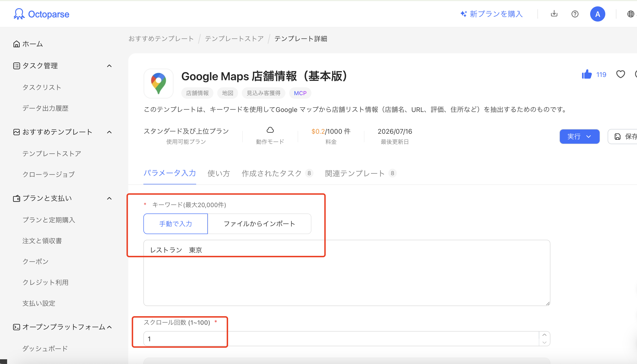Open テンプレートストア in sidebar
The height and width of the screenshot is (364, 637).
pos(52,154)
